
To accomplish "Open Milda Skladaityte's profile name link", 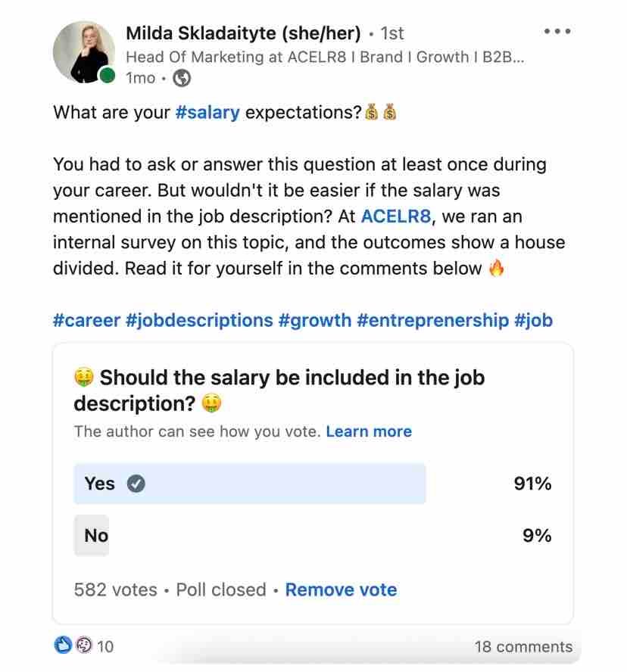I will click(x=242, y=33).
